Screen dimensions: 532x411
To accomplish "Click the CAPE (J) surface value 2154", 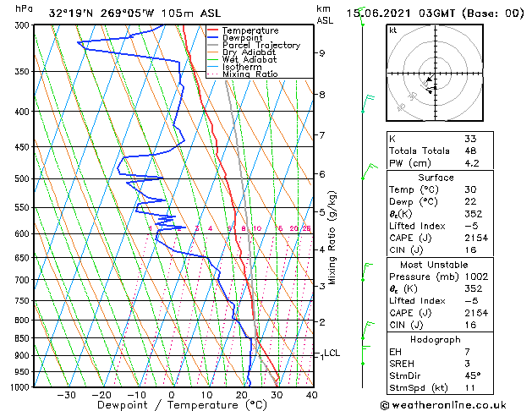I will tap(476, 238).
